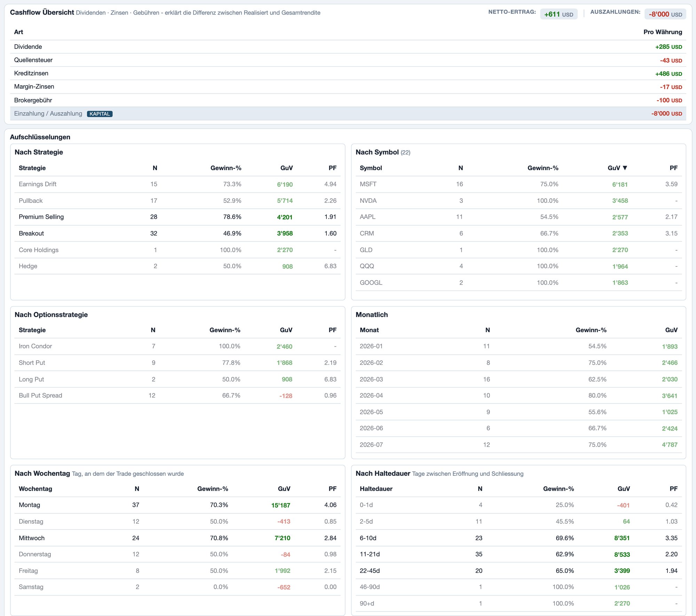Select the Samstag weekday row
Image resolution: width=696 pixels, height=616 pixels.
point(177,587)
